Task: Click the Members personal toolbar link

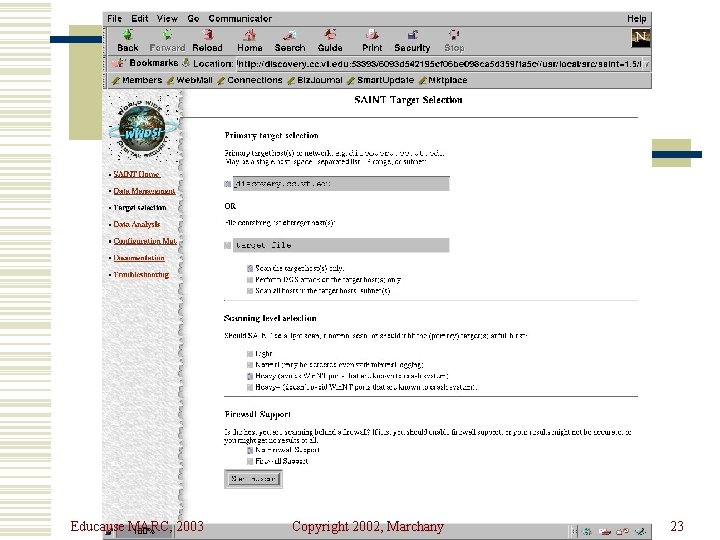Action: click(137, 80)
